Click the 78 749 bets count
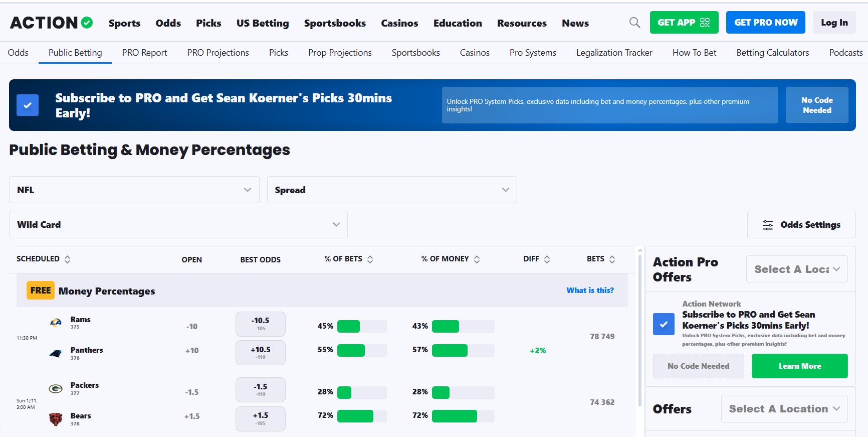The image size is (868, 437). click(x=602, y=337)
